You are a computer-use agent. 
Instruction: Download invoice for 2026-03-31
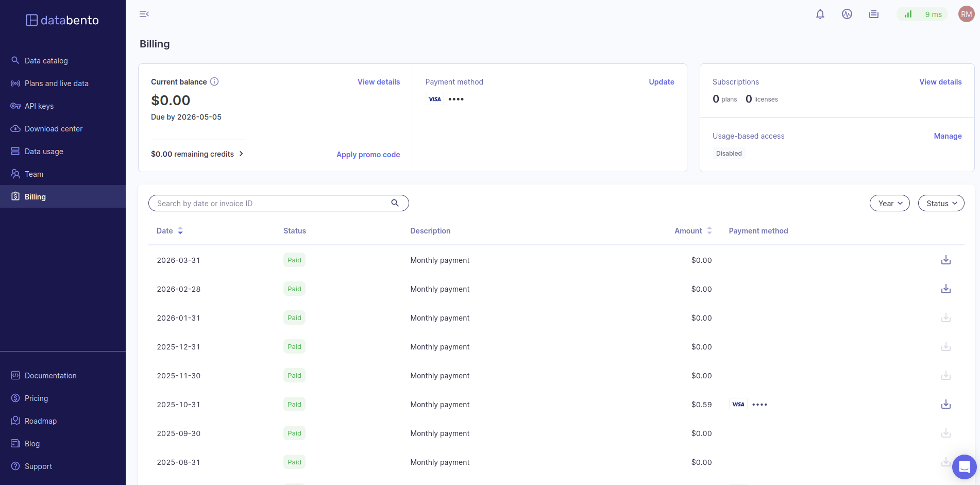click(946, 260)
